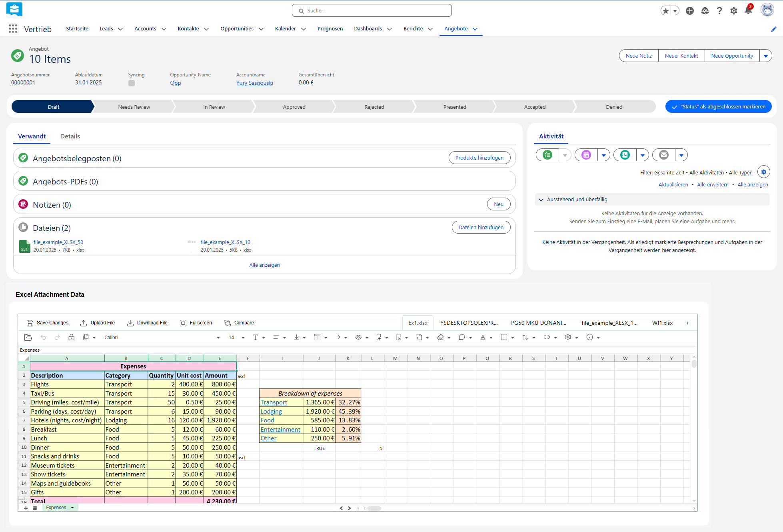Select PG50 MKÜ DONANI file tab
The image size is (783, 532).
coord(539,323)
